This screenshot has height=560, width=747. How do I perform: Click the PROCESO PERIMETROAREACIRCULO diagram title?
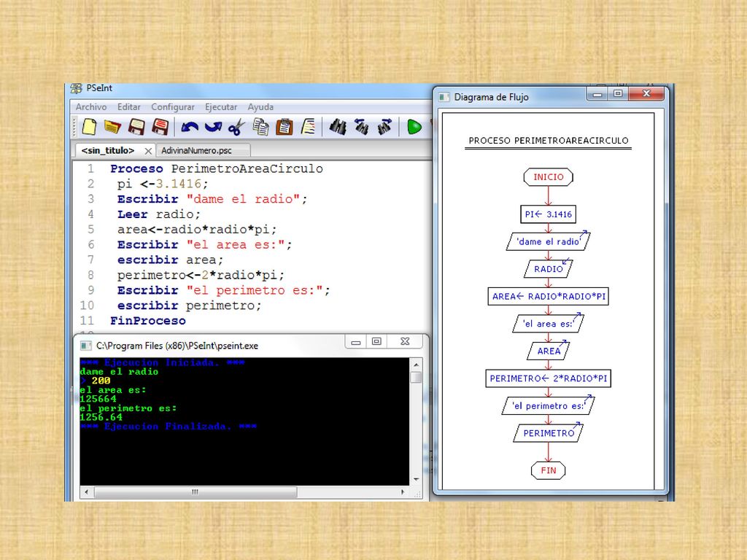tap(549, 141)
